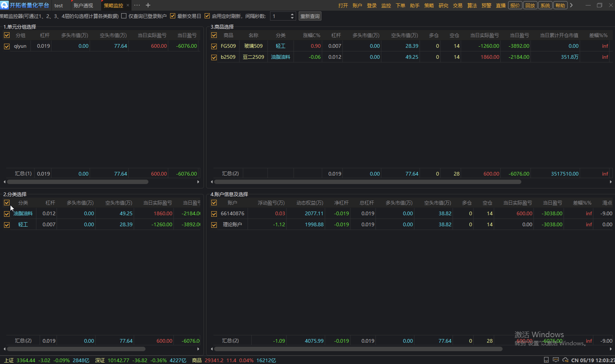615x364 pixels.
Task: Sort by 动态权益(万) column header
Action: point(310,203)
